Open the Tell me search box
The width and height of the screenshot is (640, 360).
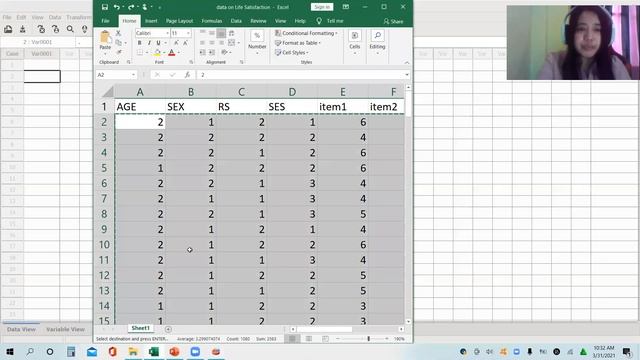[x=330, y=21]
